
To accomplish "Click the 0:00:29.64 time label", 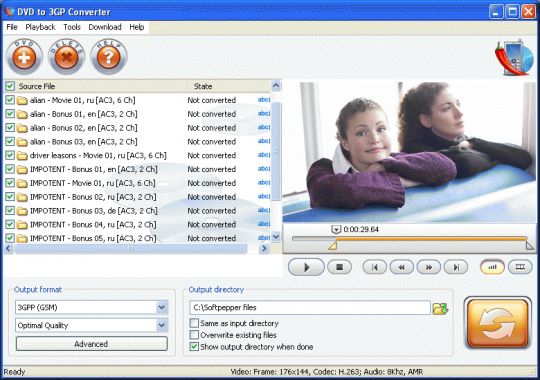I will tap(361, 229).
